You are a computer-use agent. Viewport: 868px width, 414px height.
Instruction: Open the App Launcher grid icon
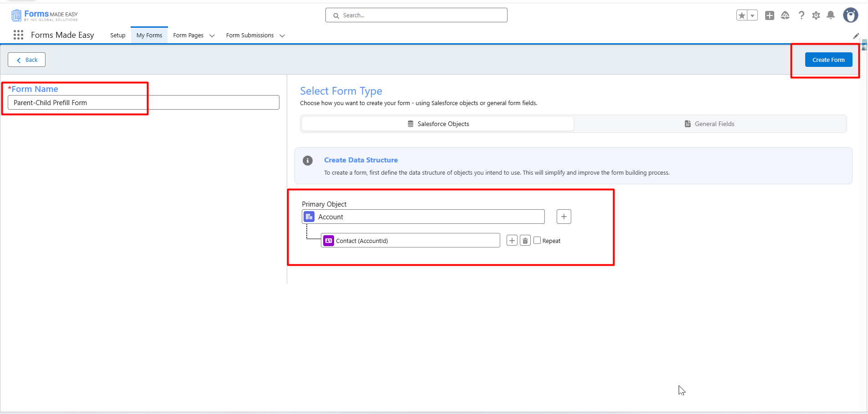click(x=18, y=35)
